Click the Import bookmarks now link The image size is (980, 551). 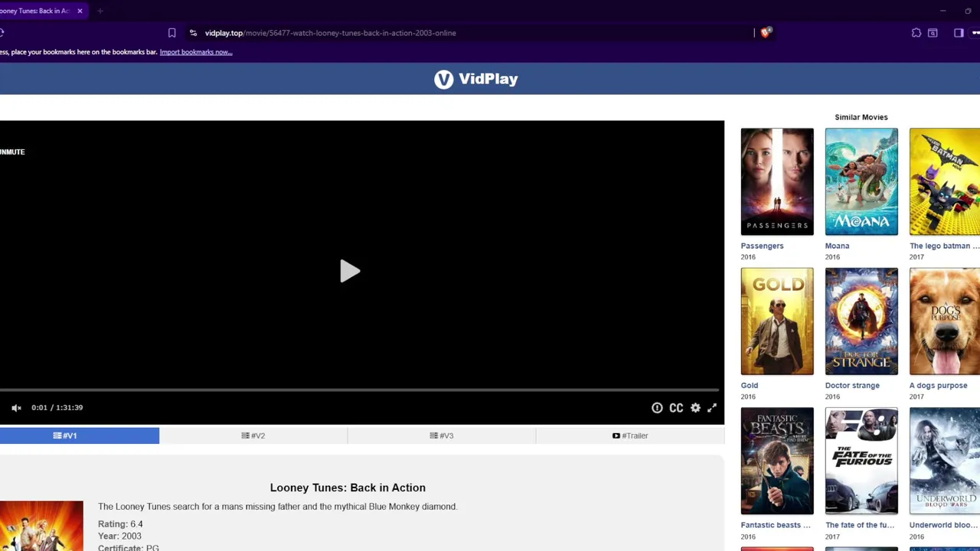(x=196, y=52)
